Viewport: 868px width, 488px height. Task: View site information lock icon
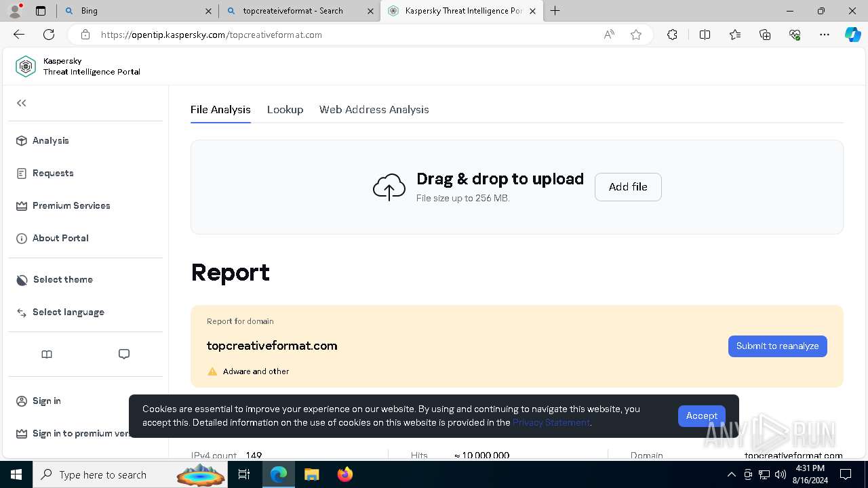point(85,35)
